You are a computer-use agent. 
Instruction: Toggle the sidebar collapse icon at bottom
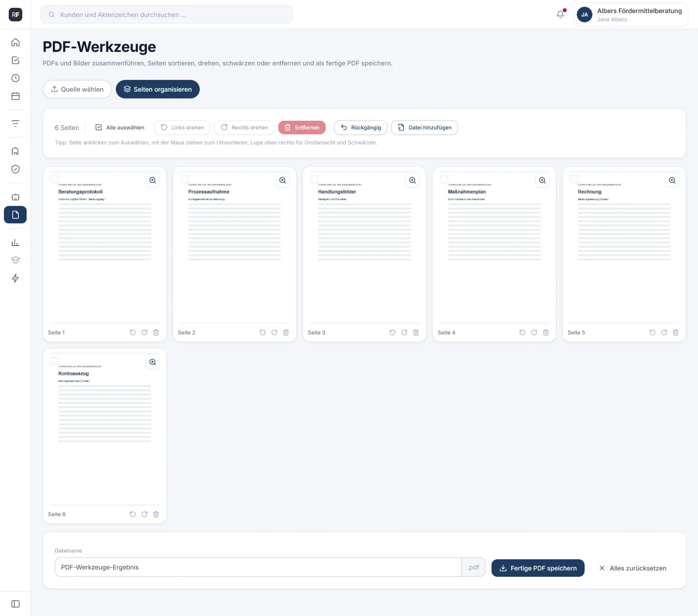point(15,604)
